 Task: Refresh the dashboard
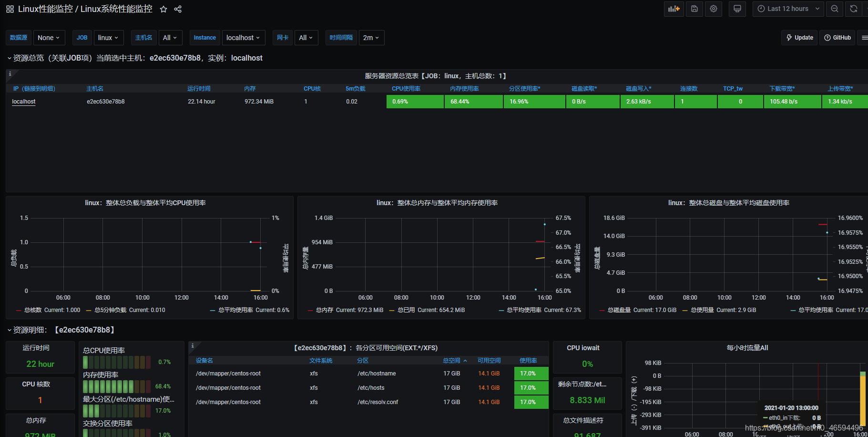pyautogui.click(x=854, y=9)
